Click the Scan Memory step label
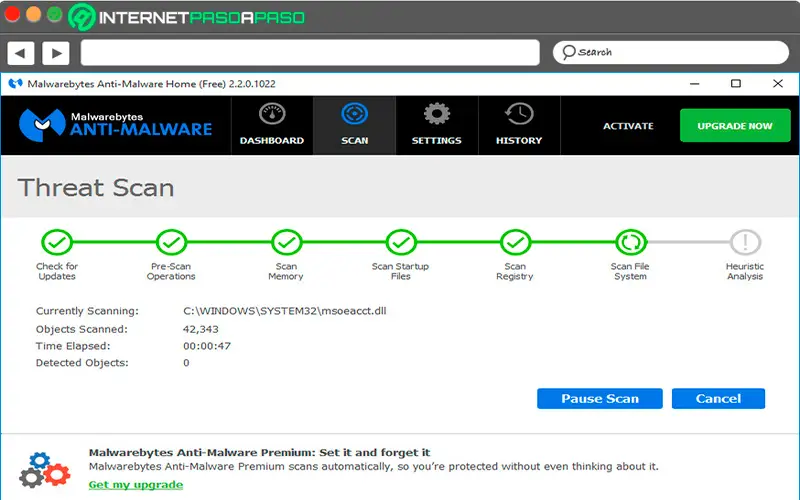The width and height of the screenshot is (800, 500). click(286, 271)
